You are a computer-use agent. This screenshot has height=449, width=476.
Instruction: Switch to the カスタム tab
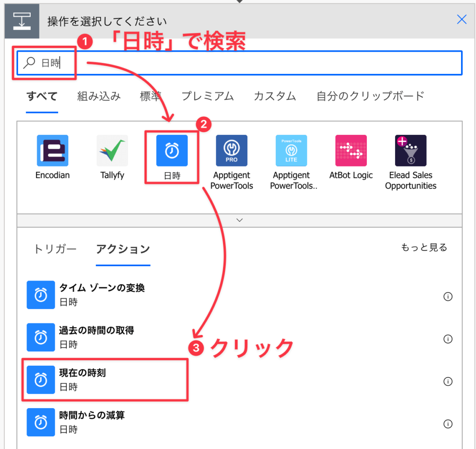click(275, 96)
